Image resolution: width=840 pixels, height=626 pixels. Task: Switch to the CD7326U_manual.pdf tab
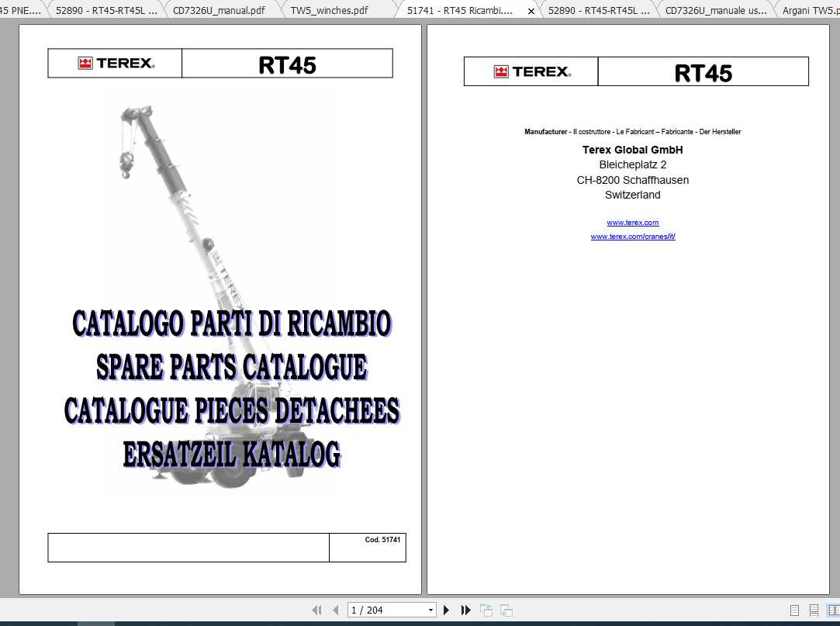[220, 11]
